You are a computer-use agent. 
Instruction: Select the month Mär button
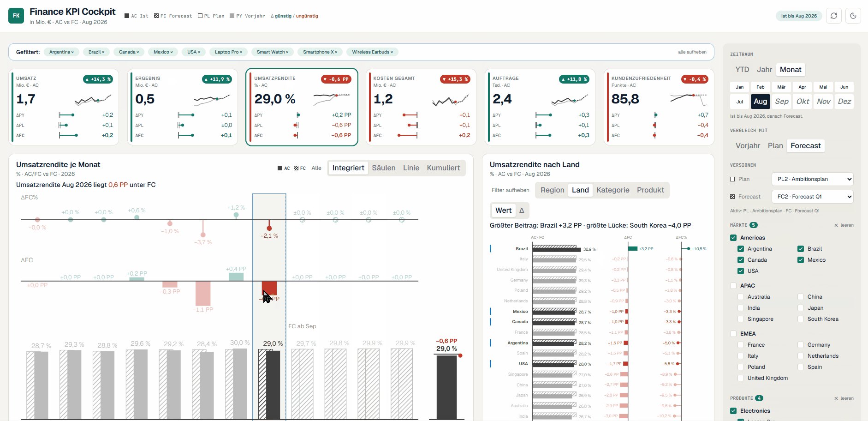coord(781,87)
